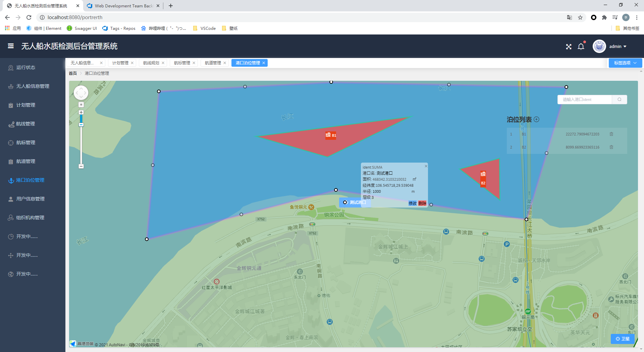
Task: Expand the 标签选项 dropdown
Action: tap(625, 63)
